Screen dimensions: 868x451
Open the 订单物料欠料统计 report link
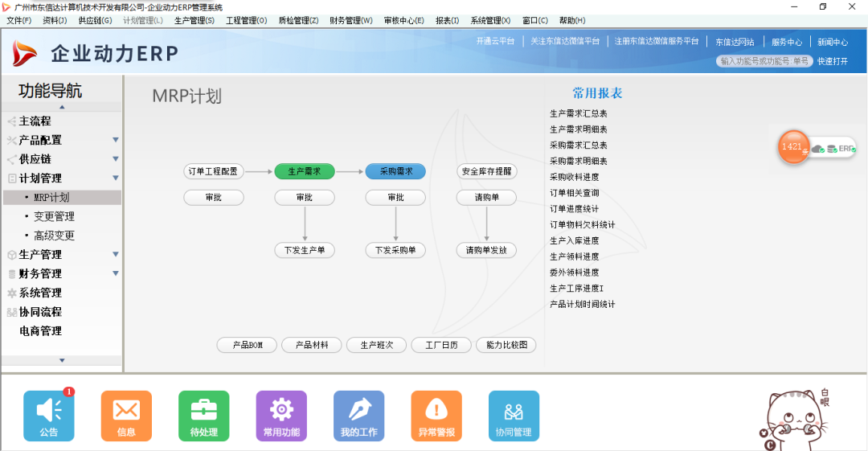tap(583, 225)
